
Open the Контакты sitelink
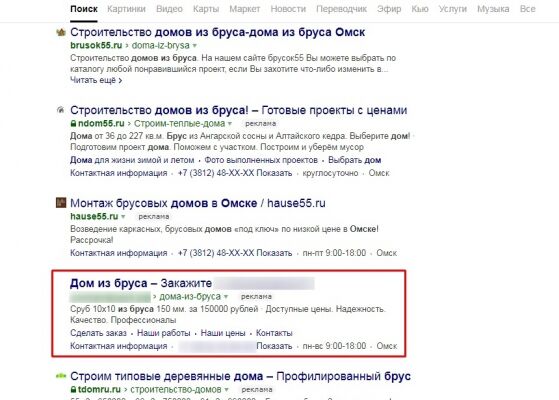(x=274, y=333)
